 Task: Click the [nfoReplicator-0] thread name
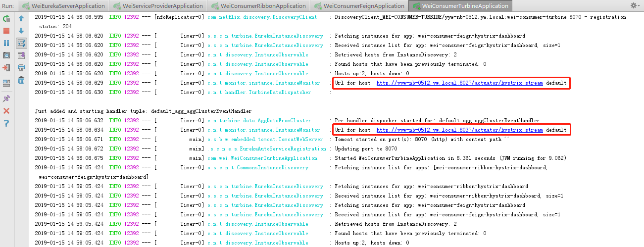coord(179,17)
